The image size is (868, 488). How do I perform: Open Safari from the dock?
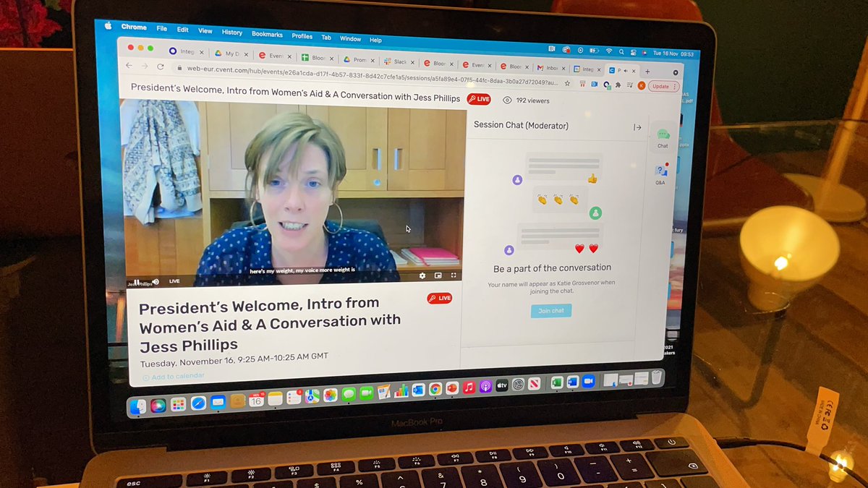coord(198,403)
